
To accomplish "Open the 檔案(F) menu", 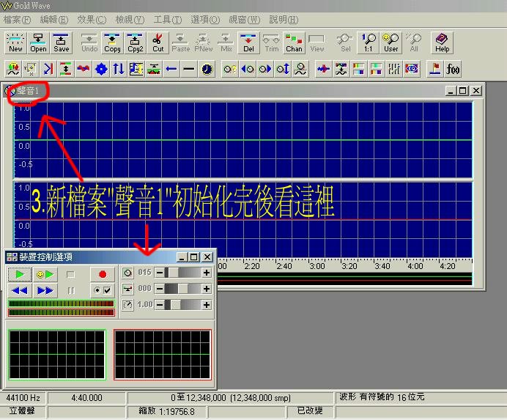I will 18,19.
